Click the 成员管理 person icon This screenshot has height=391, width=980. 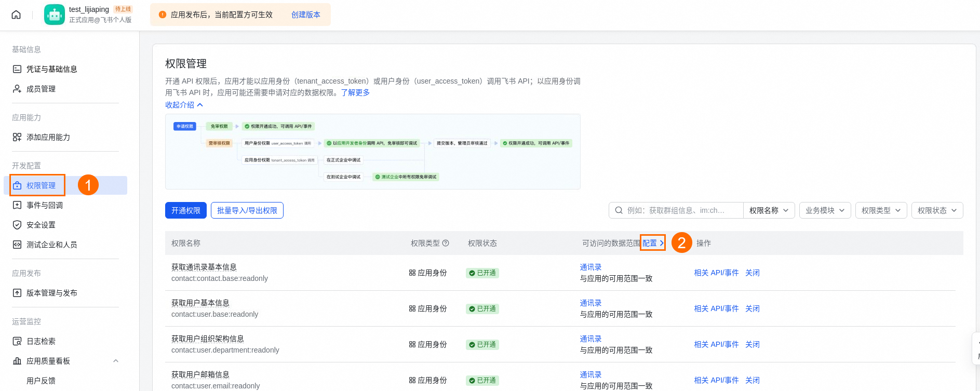point(17,89)
